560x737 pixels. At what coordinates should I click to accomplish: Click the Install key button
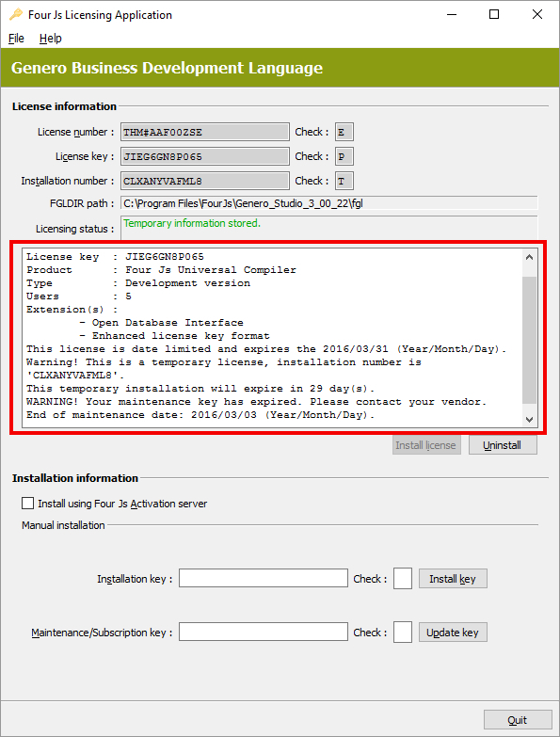[453, 579]
